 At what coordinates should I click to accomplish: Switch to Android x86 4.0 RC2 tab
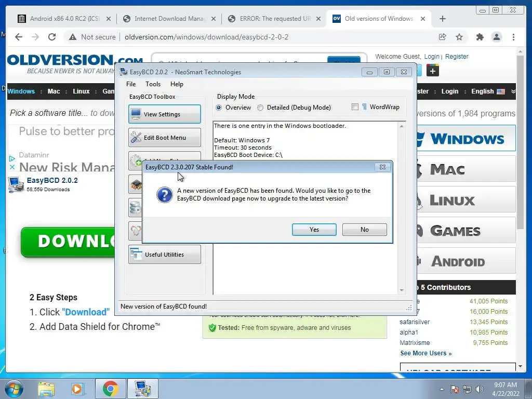point(64,19)
